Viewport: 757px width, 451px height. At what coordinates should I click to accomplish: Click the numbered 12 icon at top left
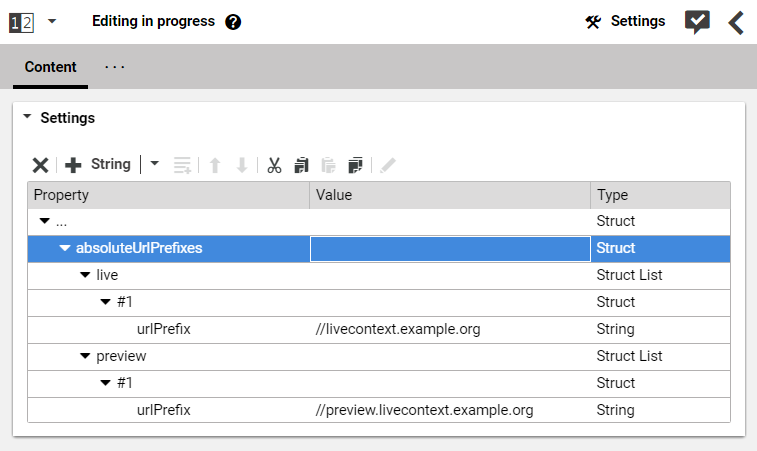(20, 22)
